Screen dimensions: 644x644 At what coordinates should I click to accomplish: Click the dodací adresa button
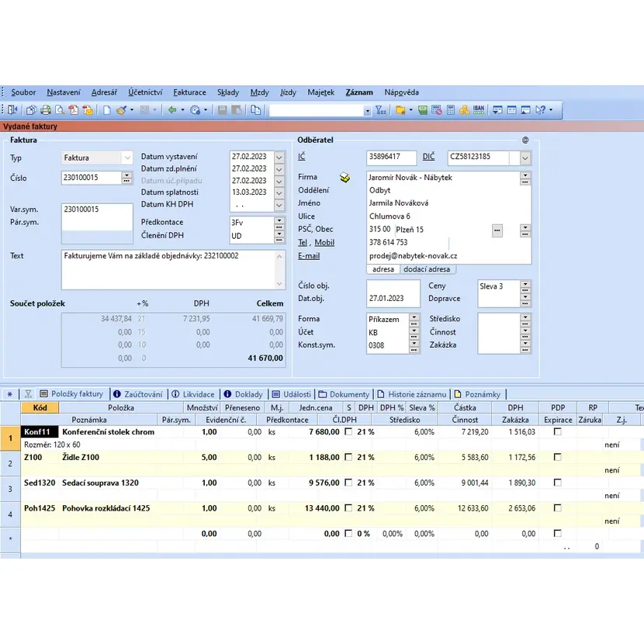click(x=428, y=269)
